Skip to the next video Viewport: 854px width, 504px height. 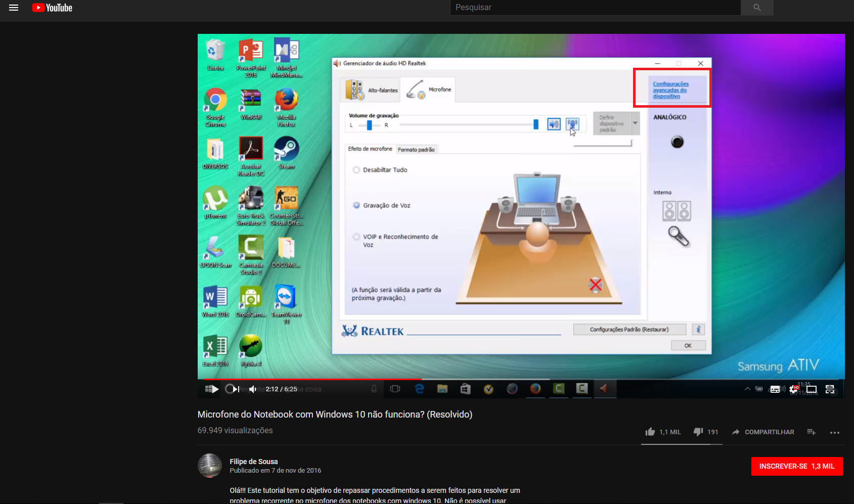(236, 389)
